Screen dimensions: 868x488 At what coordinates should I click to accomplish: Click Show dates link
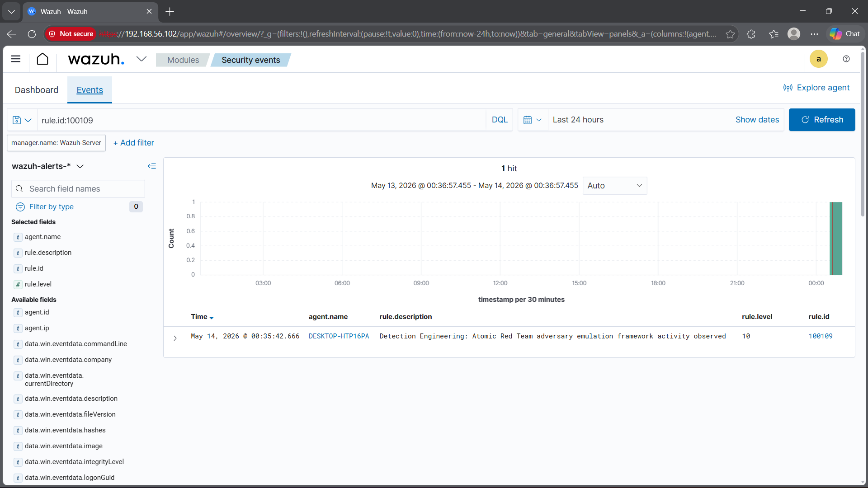point(757,120)
